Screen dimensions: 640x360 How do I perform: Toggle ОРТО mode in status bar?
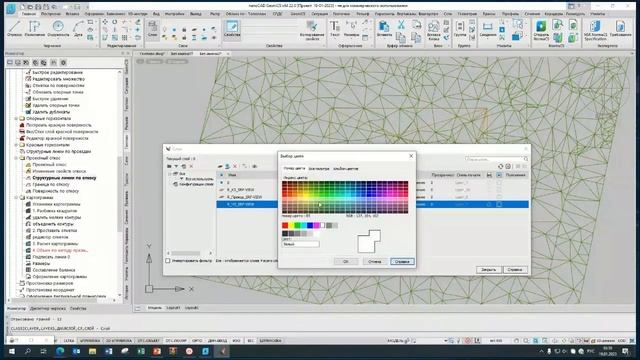(197, 340)
